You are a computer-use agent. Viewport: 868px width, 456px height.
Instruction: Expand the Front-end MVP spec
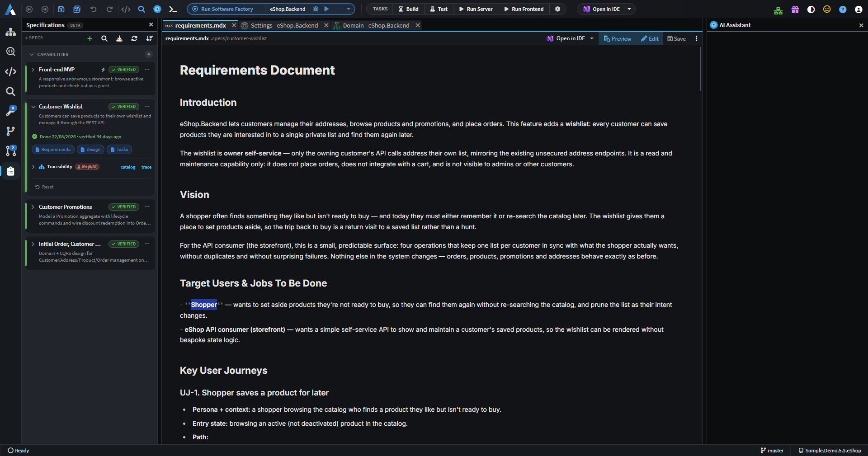33,70
